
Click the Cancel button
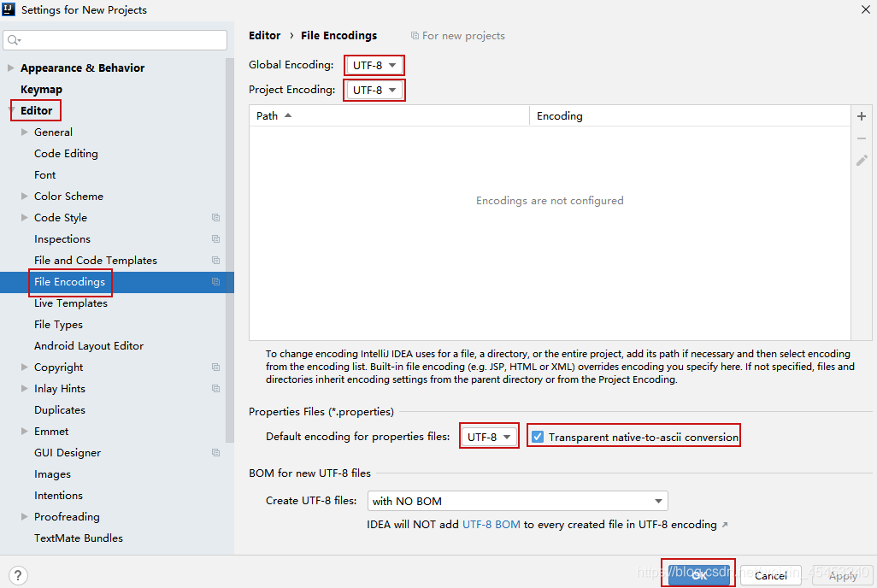pyautogui.click(x=771, y=575)
